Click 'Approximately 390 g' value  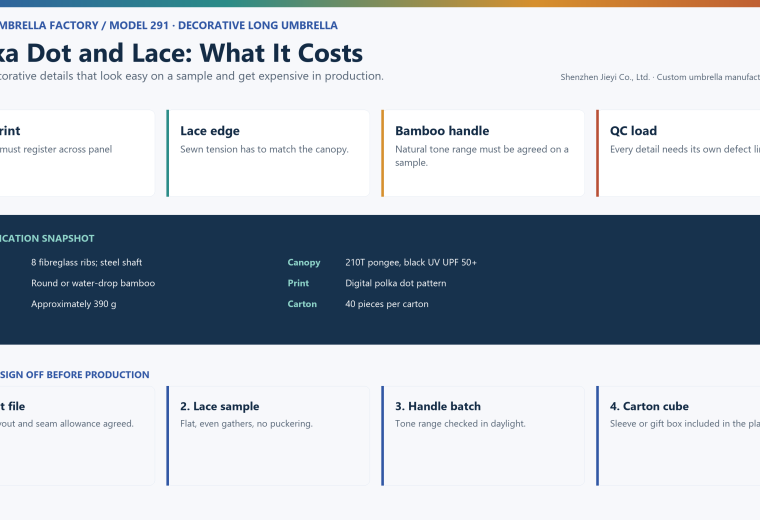point(74,304)
